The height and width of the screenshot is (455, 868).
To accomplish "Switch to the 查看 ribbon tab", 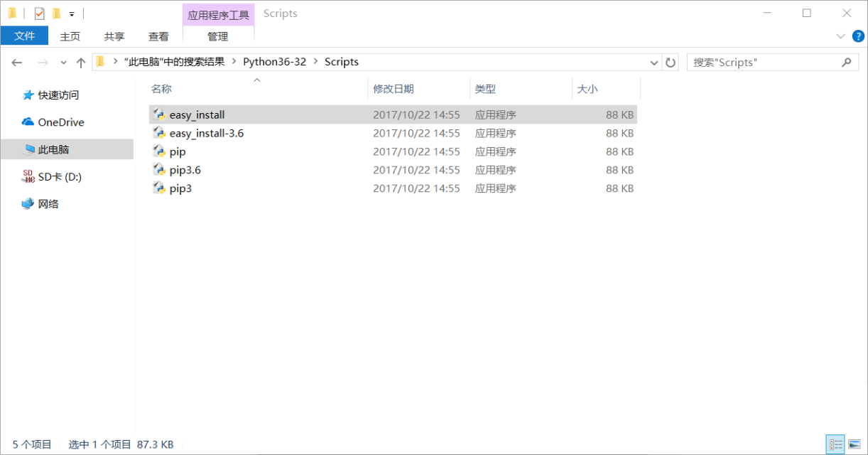I will coord(158,36).
